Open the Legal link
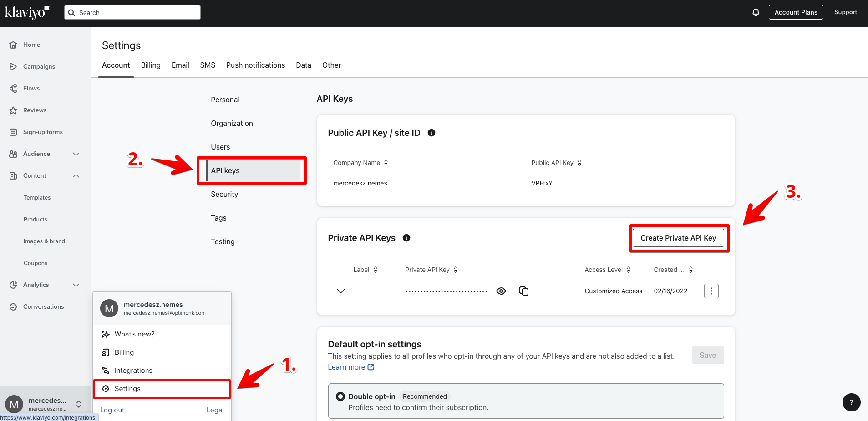Screen dimensions: 868x421 pos(215,410)
